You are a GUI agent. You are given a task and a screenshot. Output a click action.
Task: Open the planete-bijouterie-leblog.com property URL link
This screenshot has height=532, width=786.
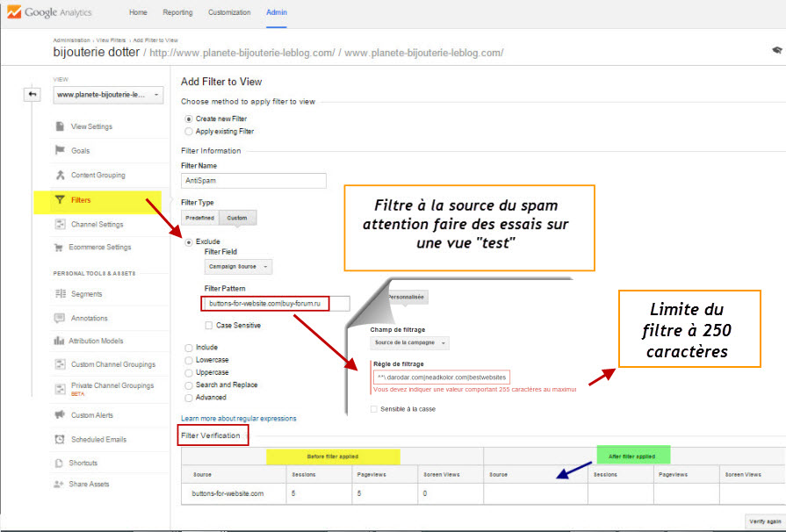242,53
